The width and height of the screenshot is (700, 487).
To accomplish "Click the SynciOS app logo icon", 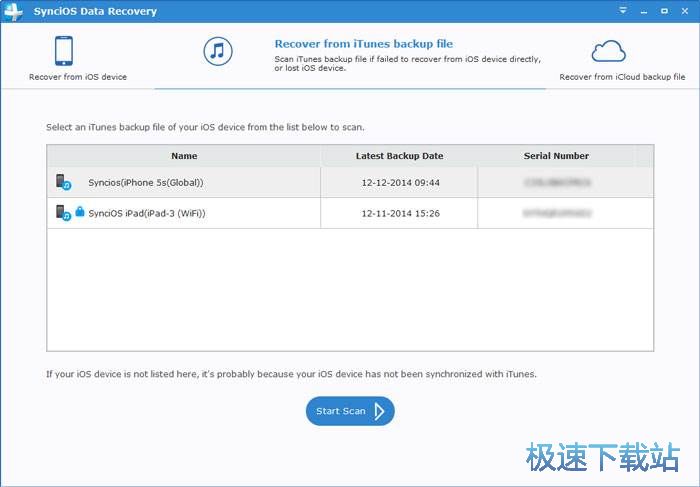I will coord(13,12).
